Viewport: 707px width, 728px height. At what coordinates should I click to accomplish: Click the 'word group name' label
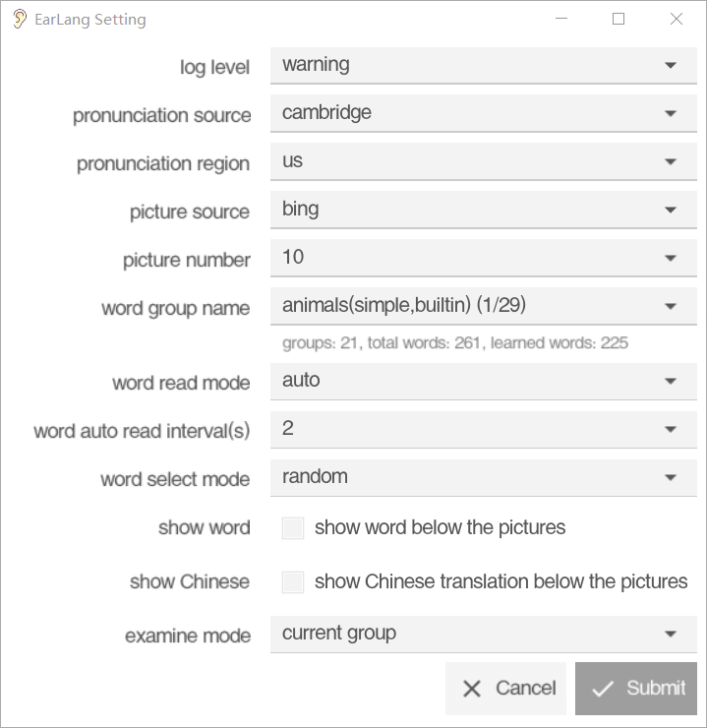(x=176, y=308)
